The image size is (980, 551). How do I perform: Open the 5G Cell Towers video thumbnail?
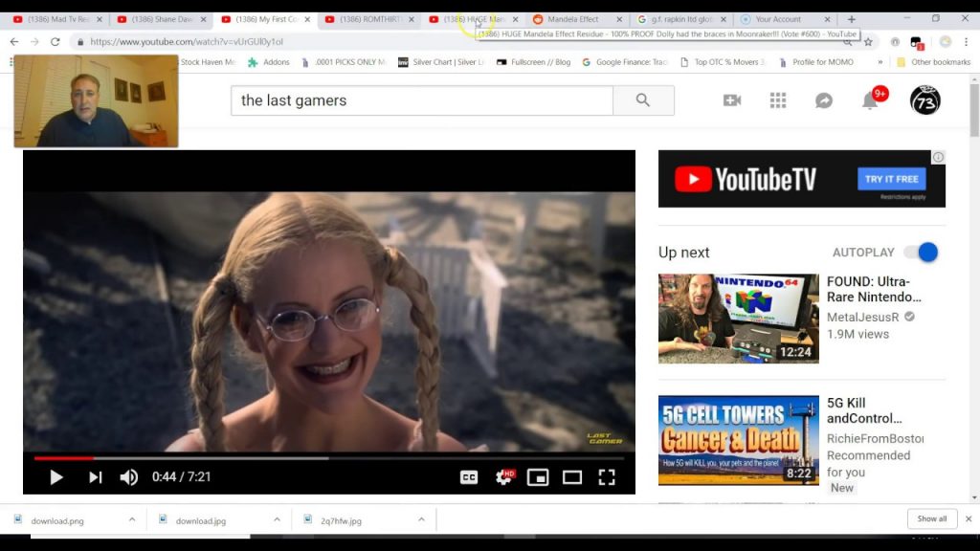pos(738,440)
